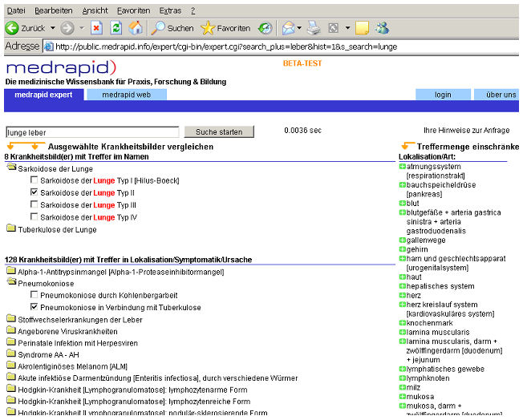Click the address bar URL field
The image size is (523, 420).
pos(282,46)
